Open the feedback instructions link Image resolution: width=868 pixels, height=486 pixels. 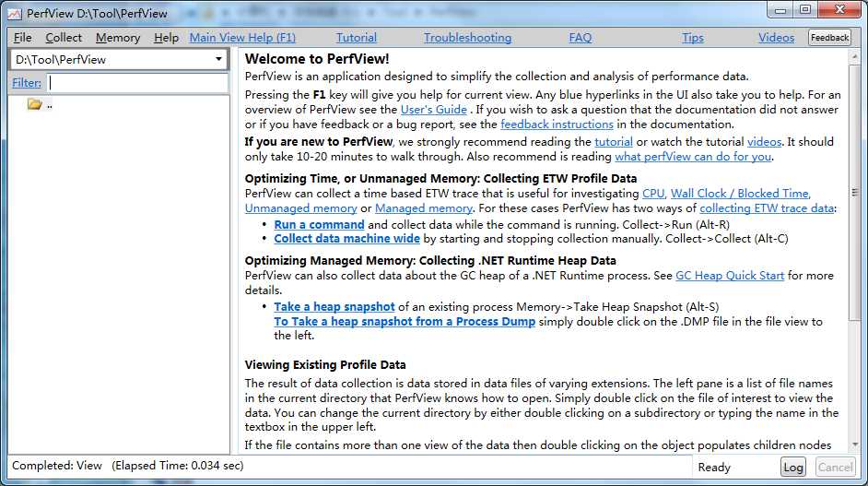557,124
